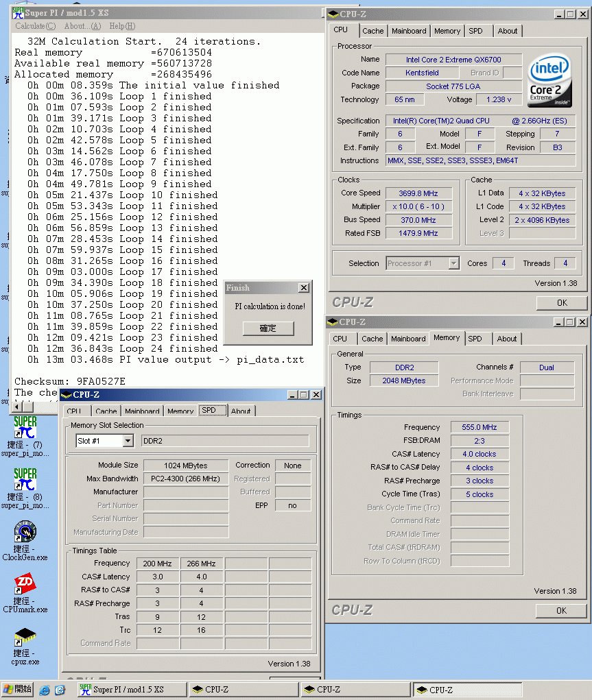Click OK in top CPU-Z window

pyautogui.click(x=562, y=302)
